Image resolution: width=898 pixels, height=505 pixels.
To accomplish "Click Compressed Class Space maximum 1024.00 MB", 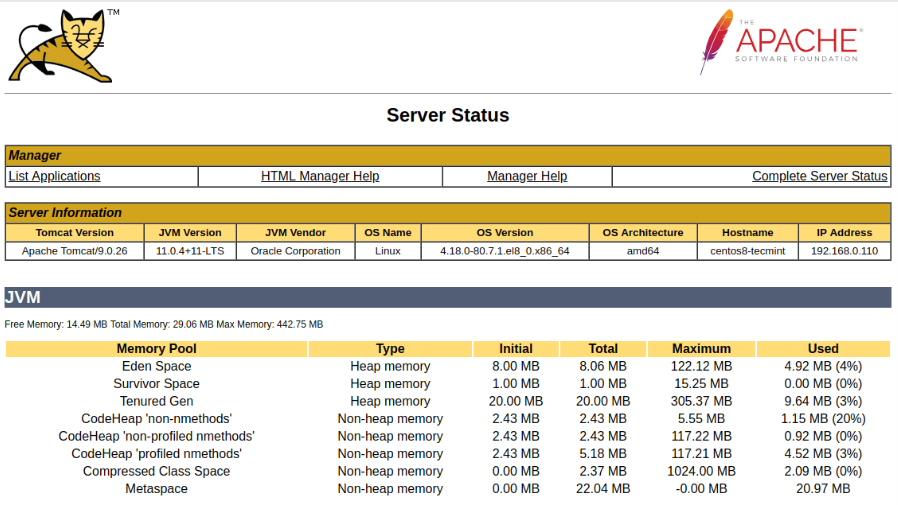I will (702, 471).
